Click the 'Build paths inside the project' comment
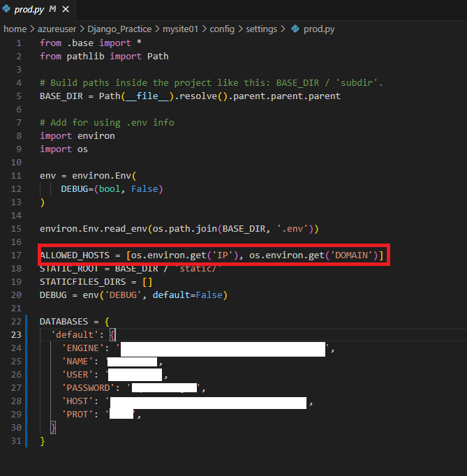467x476 pixels. coord(212,83)
